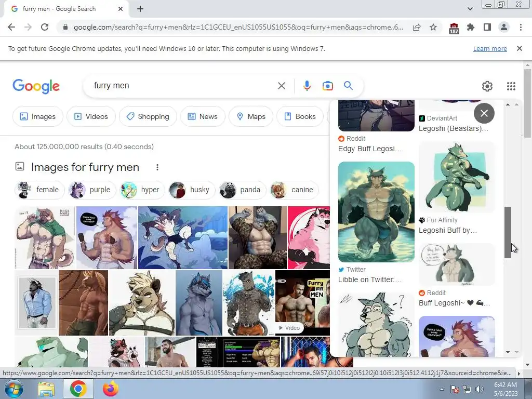Image resolution: width=532 pixels, height=399 pixels.
Task: Filter images by the purple chip
Action: [92, 190]
